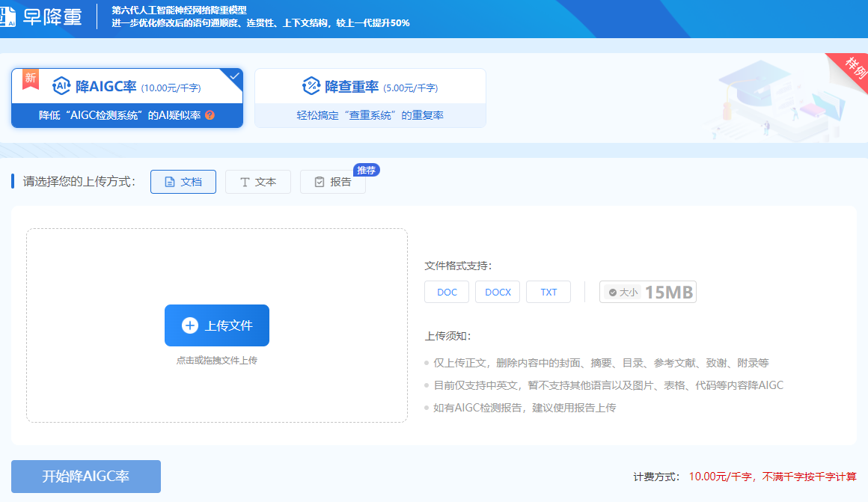Choose the 报告 upload option
The height and width of the screenshot is (502, 868).
[x=333, y=182]
